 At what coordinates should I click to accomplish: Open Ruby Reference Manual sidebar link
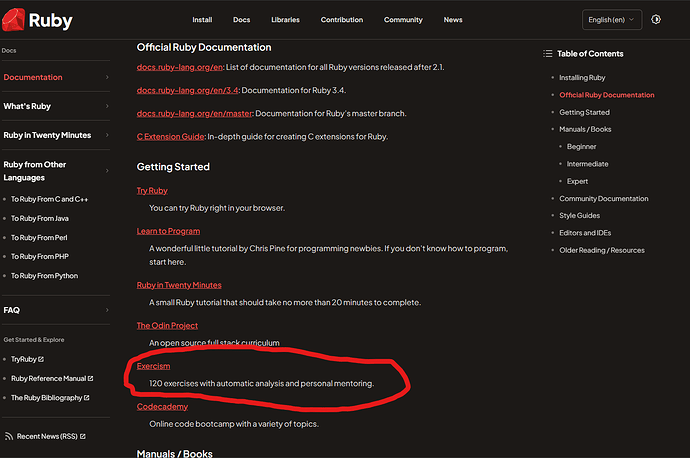tap(48, 378)
